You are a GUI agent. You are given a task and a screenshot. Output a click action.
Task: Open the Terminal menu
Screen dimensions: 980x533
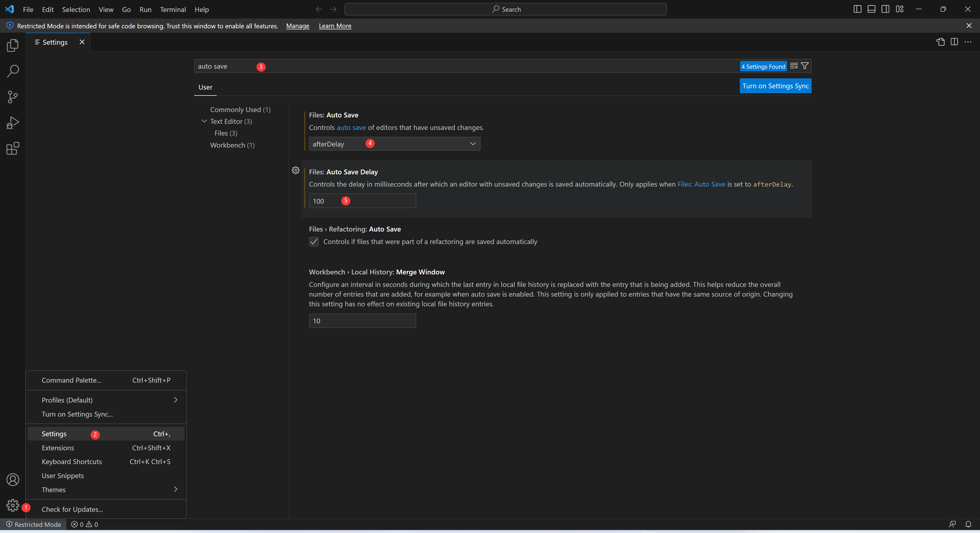point(173,9)
